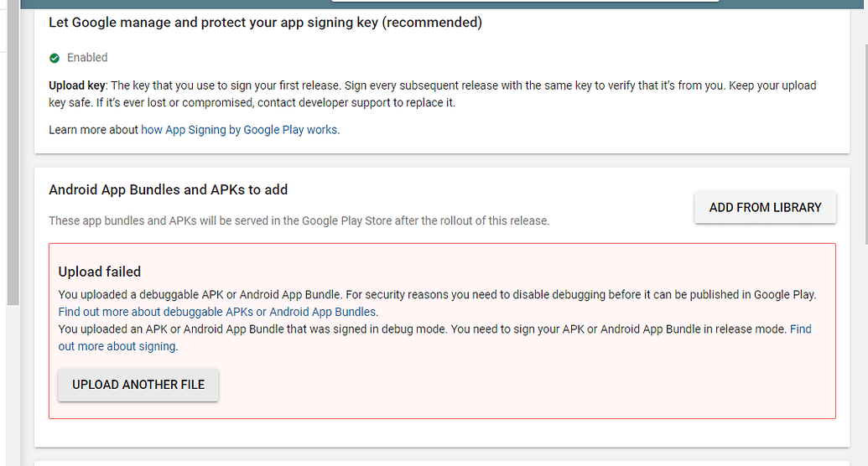Click the UPLOAD ANOTHER FILE button
Screen dimensions: 868x466
pyautogui.click(x=138, y=385)
